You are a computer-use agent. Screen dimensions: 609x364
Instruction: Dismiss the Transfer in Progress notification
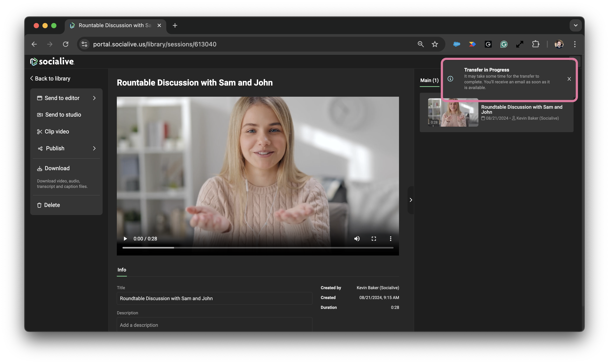pyautogui.click(x=569, y=79)
